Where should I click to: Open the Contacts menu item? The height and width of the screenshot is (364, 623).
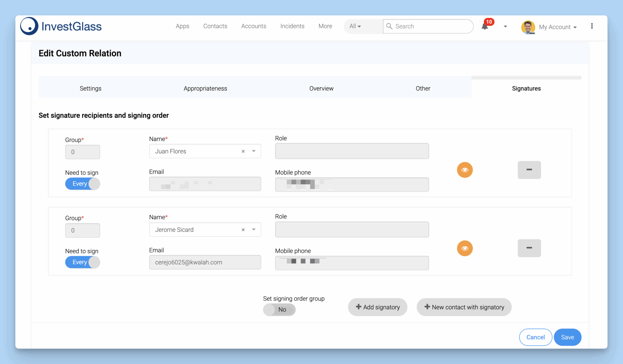[x=215, y=26]
